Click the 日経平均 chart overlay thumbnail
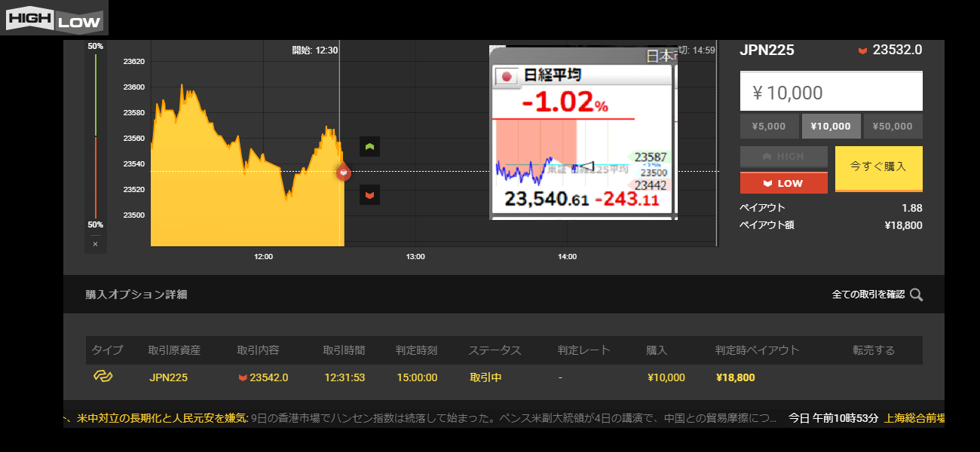980x452 pixels. click(x=583, y=133)
